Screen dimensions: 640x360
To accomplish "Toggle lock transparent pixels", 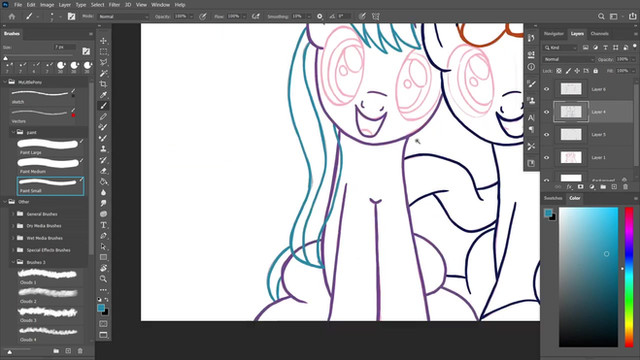I will point(559,71).
